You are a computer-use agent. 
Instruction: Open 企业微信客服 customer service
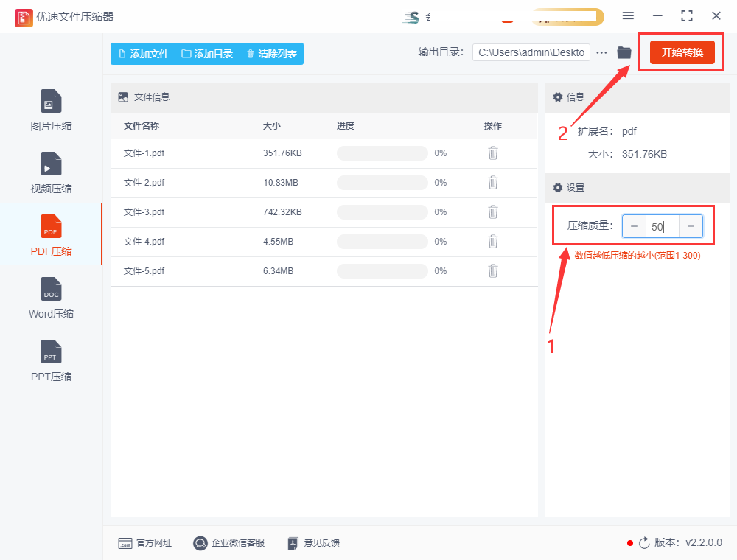tap(229, 543)
